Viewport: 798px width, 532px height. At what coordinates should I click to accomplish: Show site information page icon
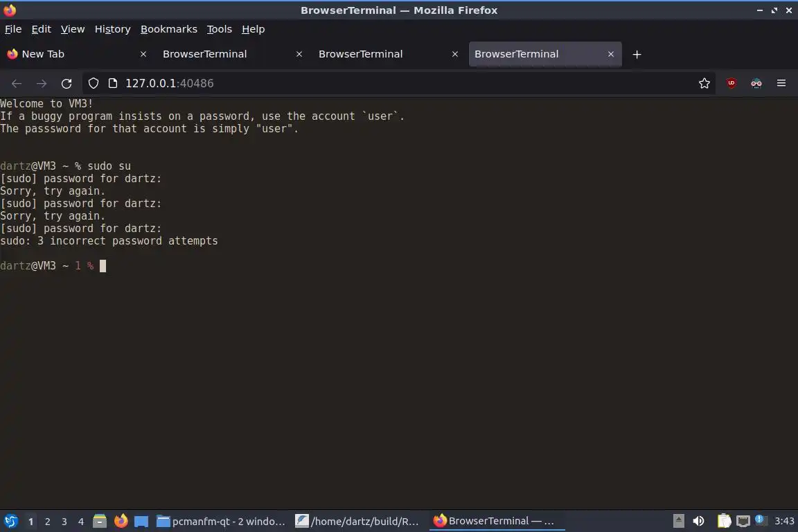[x=113, y=84]
